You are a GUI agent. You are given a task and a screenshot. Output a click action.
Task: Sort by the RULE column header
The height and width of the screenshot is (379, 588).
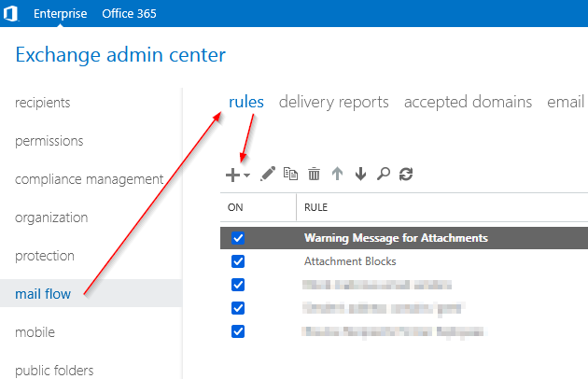click(x=315, y=207)
